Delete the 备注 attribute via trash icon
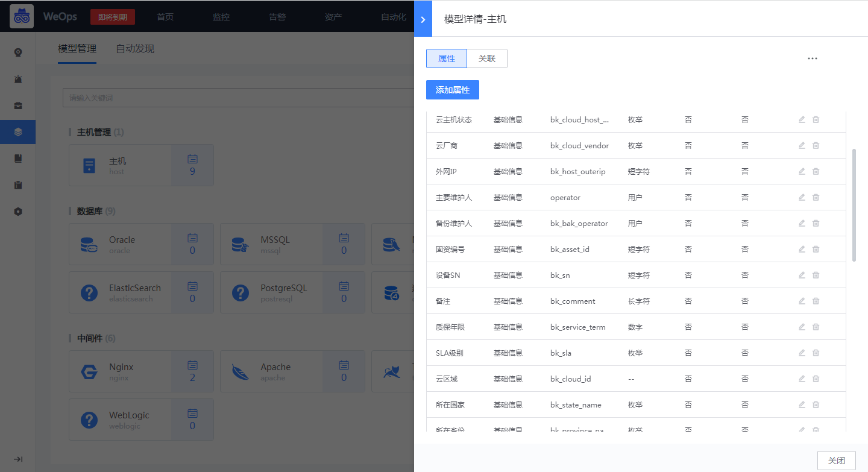 pos(816,300)
